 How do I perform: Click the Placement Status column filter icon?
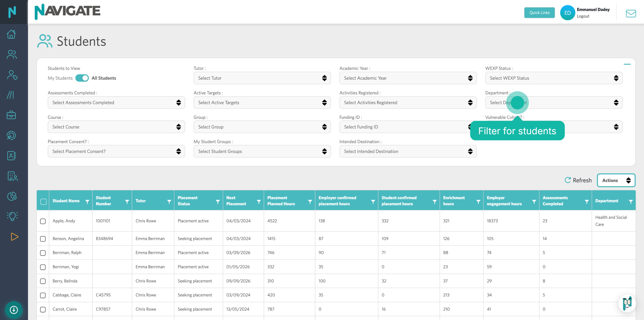[x=218, y=202]
